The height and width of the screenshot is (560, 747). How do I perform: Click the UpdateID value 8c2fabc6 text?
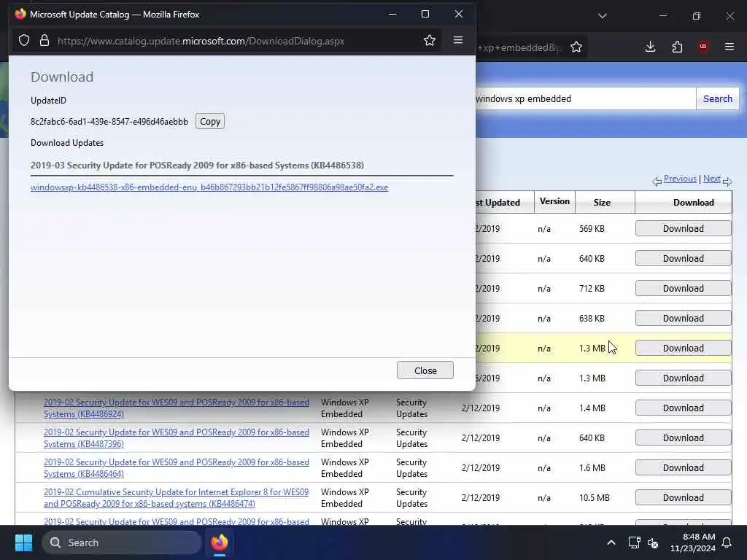pyautogui.click(x=109, y=122)
